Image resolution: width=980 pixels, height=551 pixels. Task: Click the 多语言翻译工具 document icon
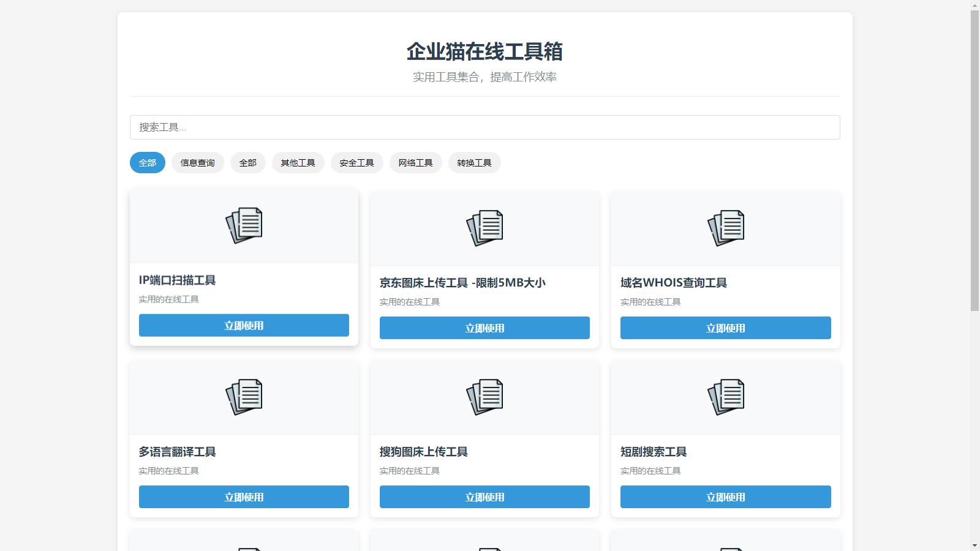click(x=244, y=397)
